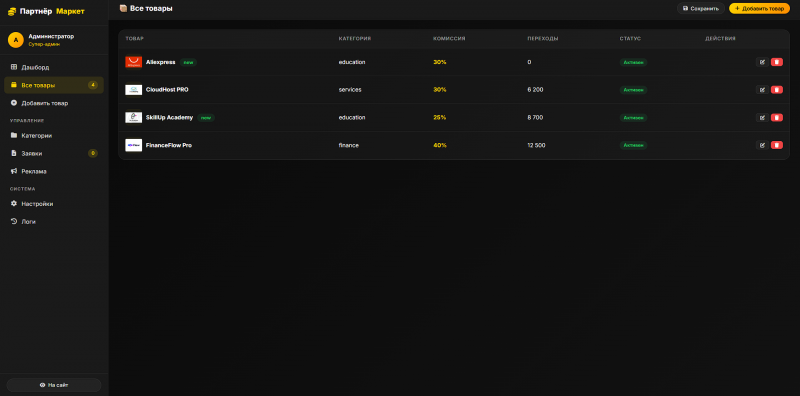
Task: Click the 8 700 visits value
Action: 535,117
